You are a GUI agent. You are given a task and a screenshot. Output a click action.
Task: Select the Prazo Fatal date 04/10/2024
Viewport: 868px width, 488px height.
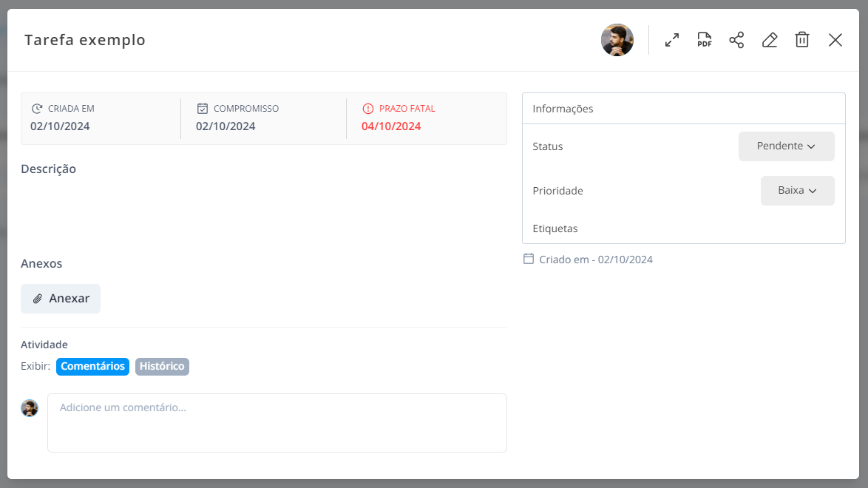[x=391, y=126]
